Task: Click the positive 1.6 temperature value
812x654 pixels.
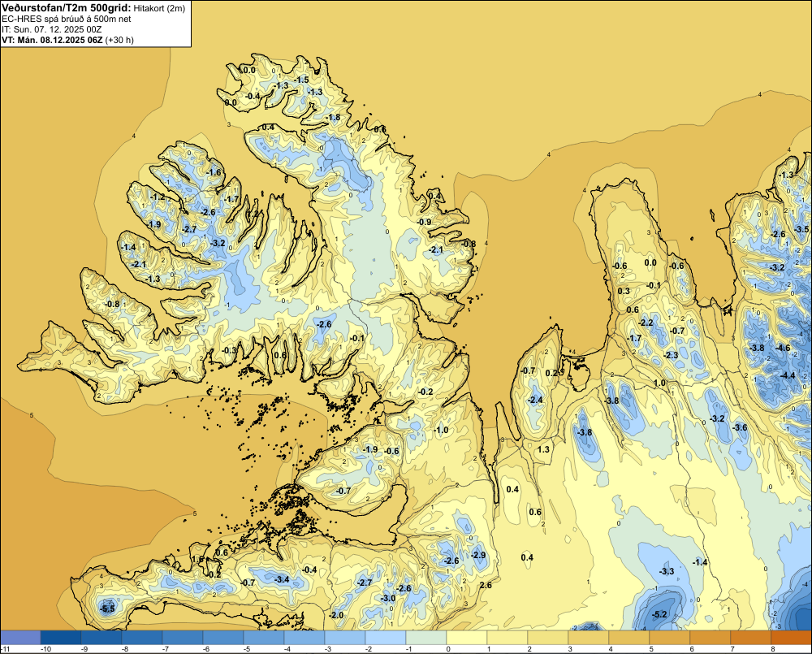Action: (197, 559)
